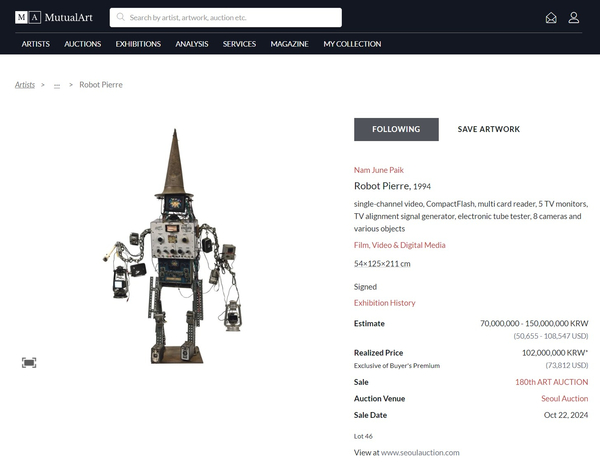600x469 pixels.
Task: Click the search magnifier icon
Action: pyautogui.click(x=120, y=18)
